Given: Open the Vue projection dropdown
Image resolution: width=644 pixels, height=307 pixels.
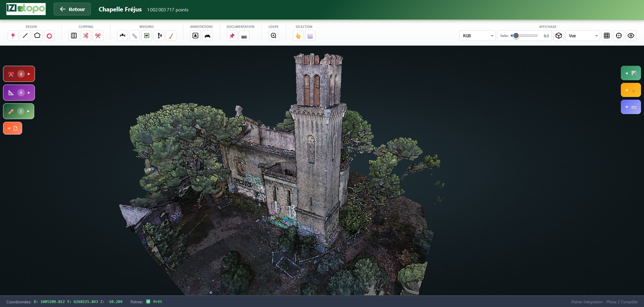Looking at the screenshot, I should click(x=583, y=36).
